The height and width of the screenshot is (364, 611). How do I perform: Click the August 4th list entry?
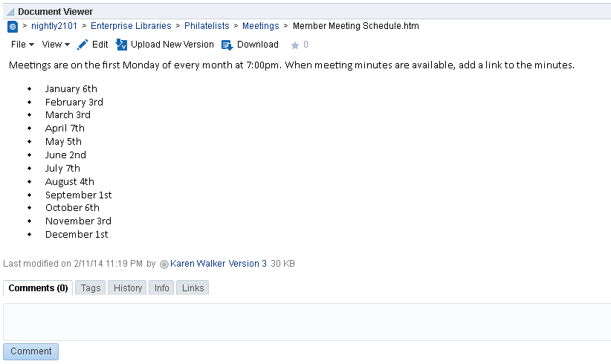pos(69,181)
